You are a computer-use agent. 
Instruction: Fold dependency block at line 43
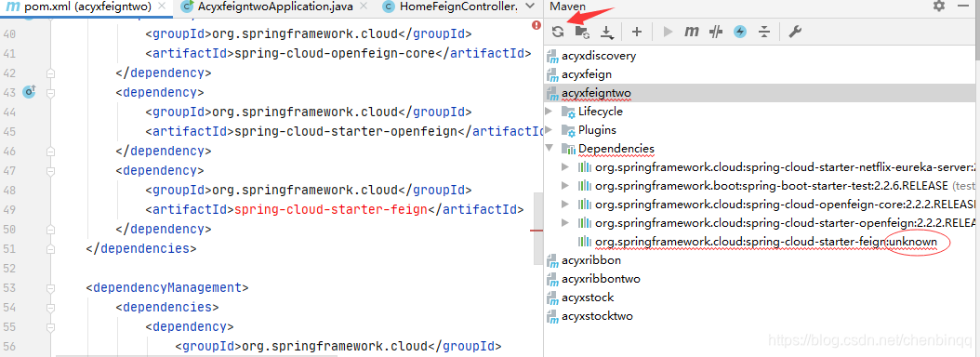point(50,93)
